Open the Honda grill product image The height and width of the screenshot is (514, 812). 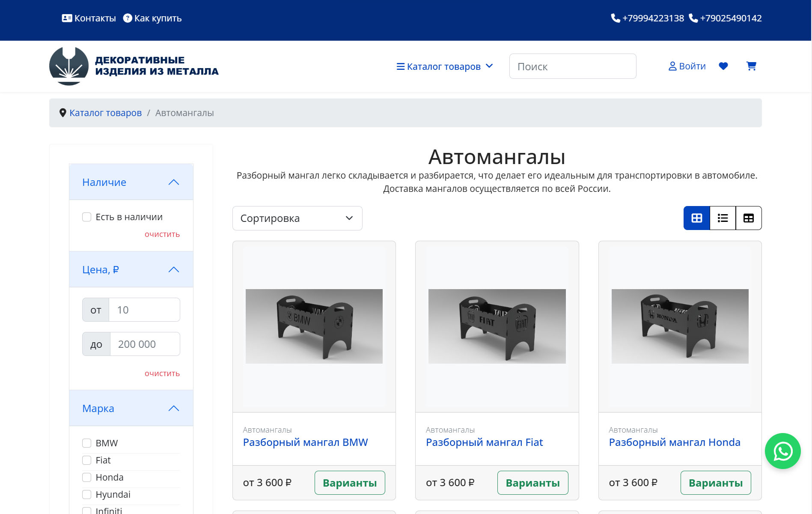pyautogui.click(x=680, y=326)
